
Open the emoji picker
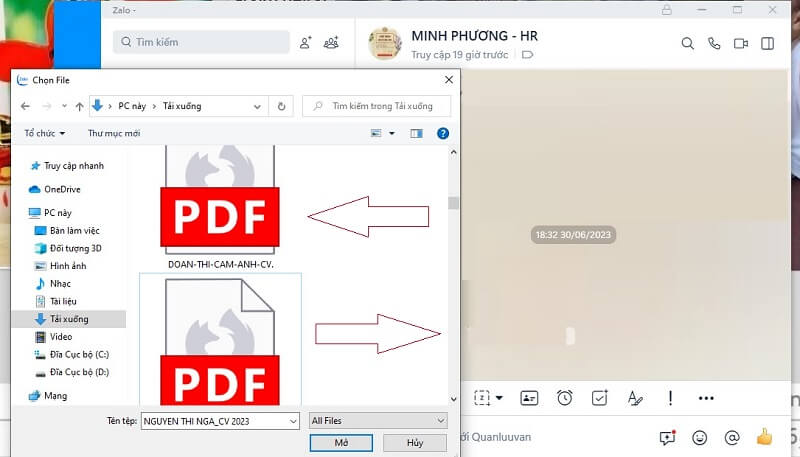click(x=700, y=437)
